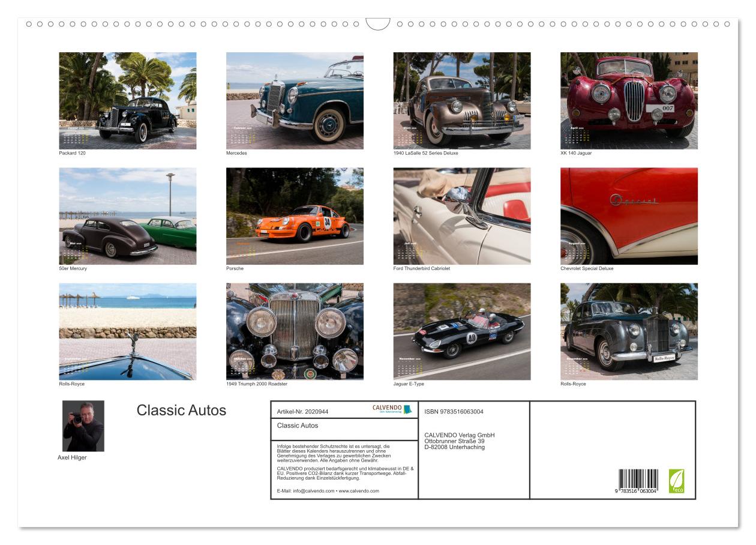Click the barcode number below the barcode
This screenshot has height=545, width=756.
(635, 492)
